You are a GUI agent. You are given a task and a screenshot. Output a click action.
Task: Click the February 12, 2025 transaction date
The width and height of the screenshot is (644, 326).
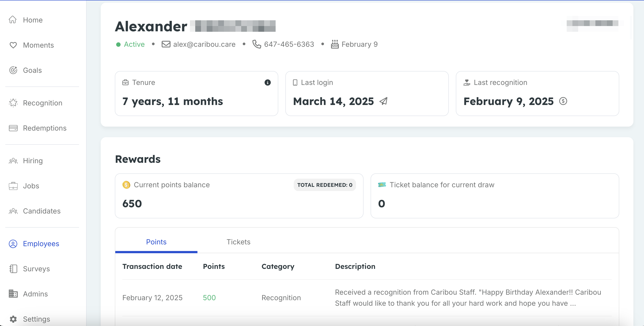click(x=152, y=298)
